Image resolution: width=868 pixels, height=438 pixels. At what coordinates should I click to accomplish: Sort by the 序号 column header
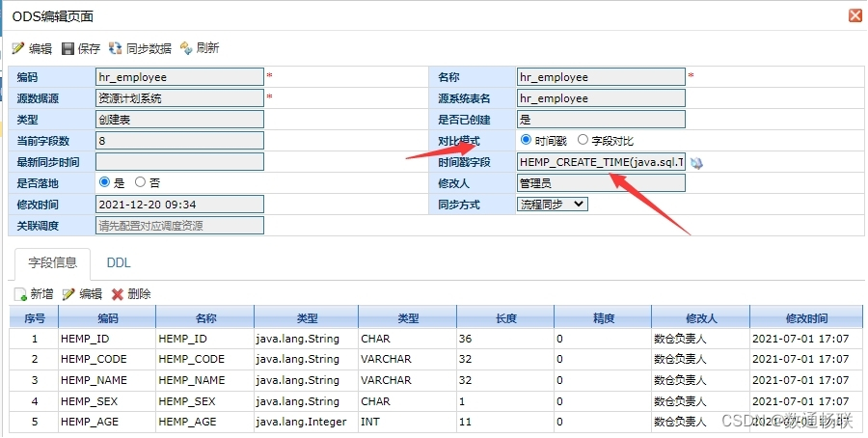point(35,317)
